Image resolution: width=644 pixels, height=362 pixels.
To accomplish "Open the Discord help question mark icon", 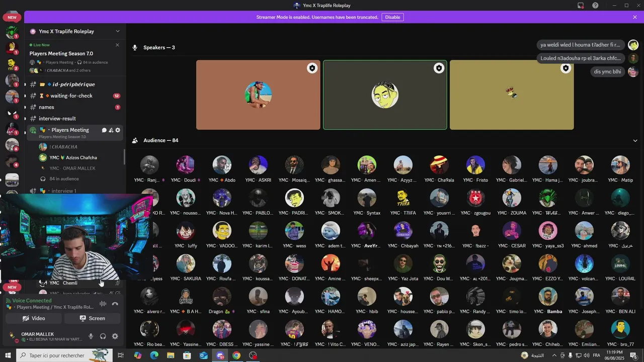I will [x=595, y=6].
